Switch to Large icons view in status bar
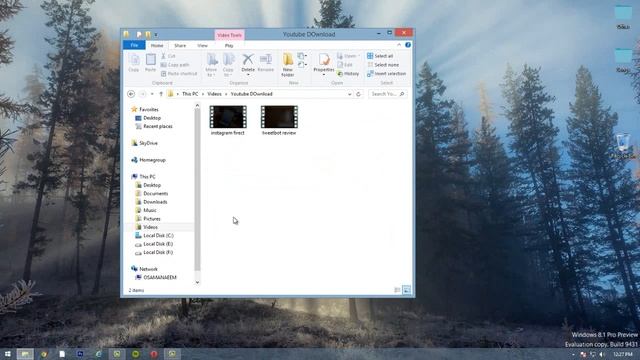The height and width of the screenshot is (360, 640). click(407, 290)
